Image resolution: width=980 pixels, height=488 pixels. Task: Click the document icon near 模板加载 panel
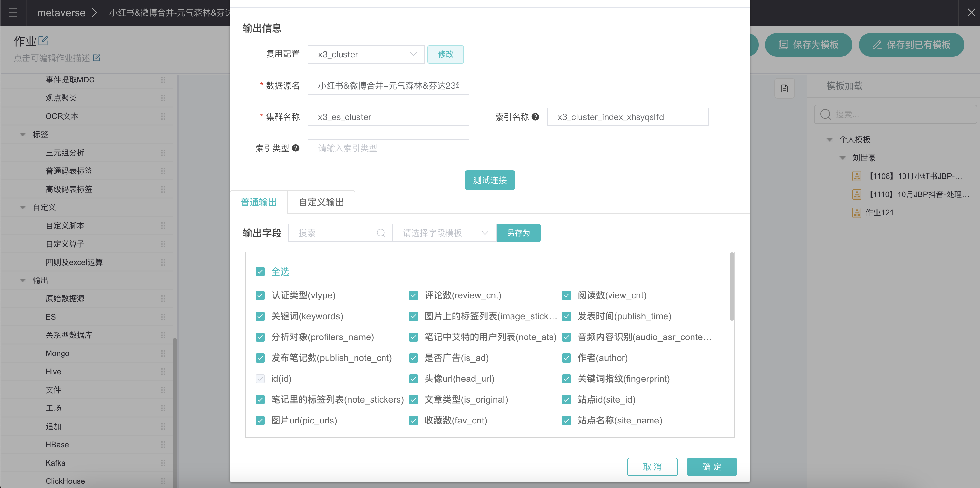[784, 88]
